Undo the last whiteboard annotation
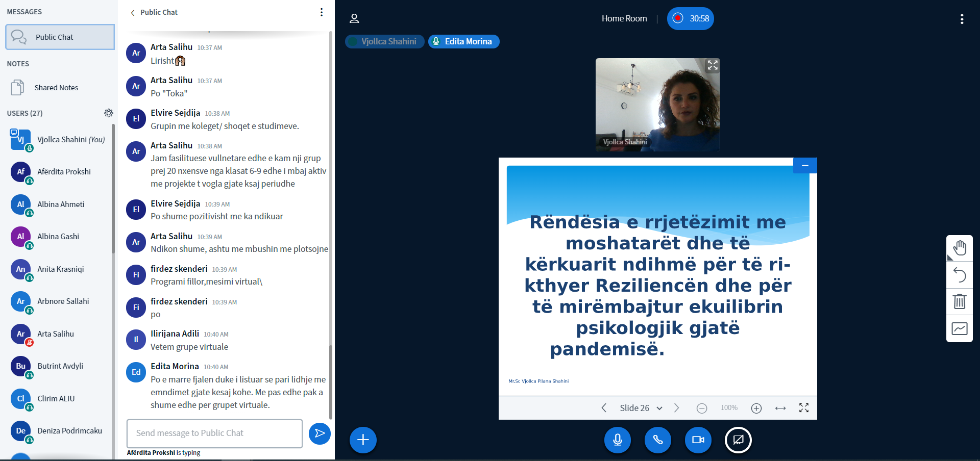Image resolution: width=980 pixels, height=461 pixels. 960,275
